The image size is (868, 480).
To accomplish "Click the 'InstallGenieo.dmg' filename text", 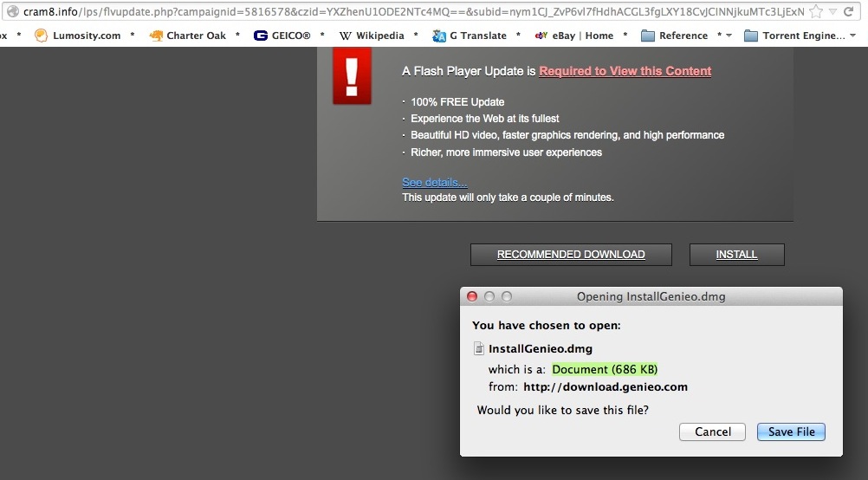I will click(x=541, y=349).
